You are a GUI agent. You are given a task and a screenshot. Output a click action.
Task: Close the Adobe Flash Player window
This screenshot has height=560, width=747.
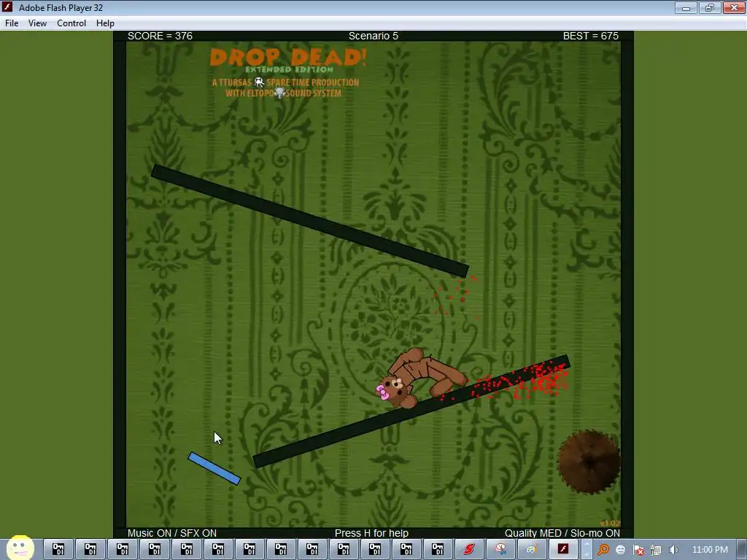tap(734, 7)
